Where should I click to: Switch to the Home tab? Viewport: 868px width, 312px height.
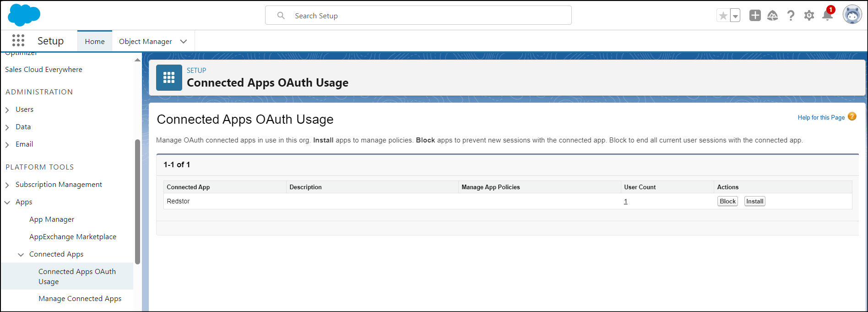(x=95, y=41)
